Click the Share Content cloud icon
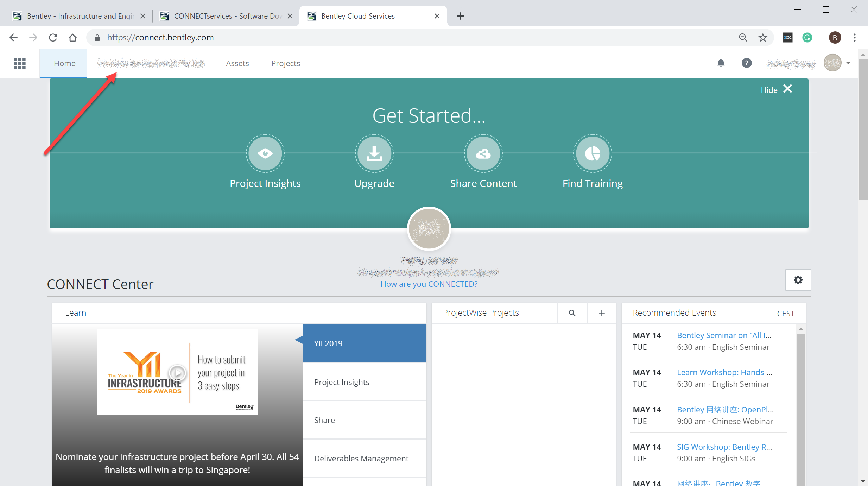 pos(483,153)
